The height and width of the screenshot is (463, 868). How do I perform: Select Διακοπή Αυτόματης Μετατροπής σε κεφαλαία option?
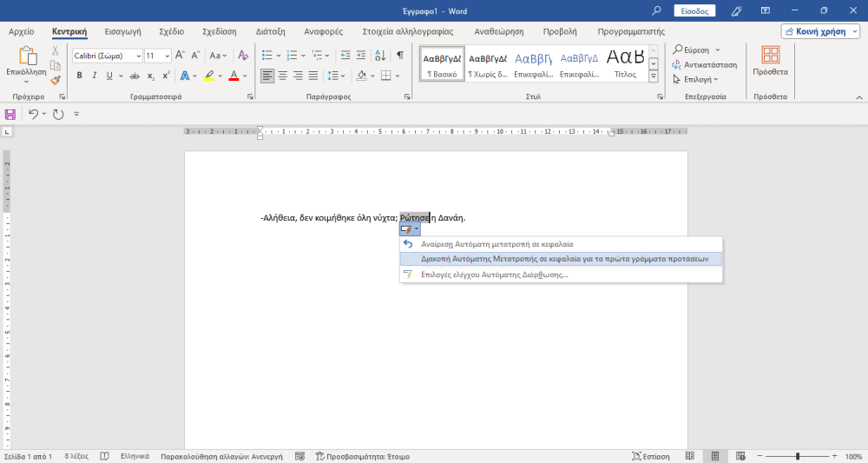coord(564,259)
